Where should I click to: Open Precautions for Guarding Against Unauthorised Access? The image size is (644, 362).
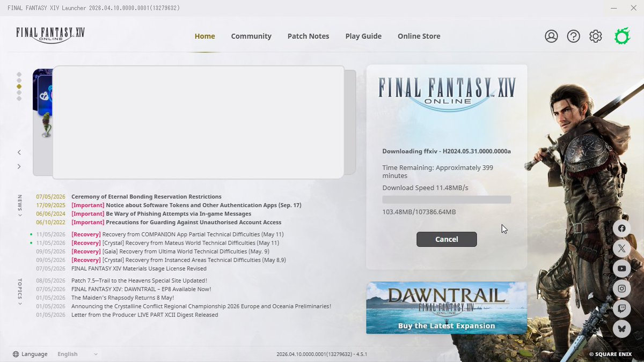176,222
